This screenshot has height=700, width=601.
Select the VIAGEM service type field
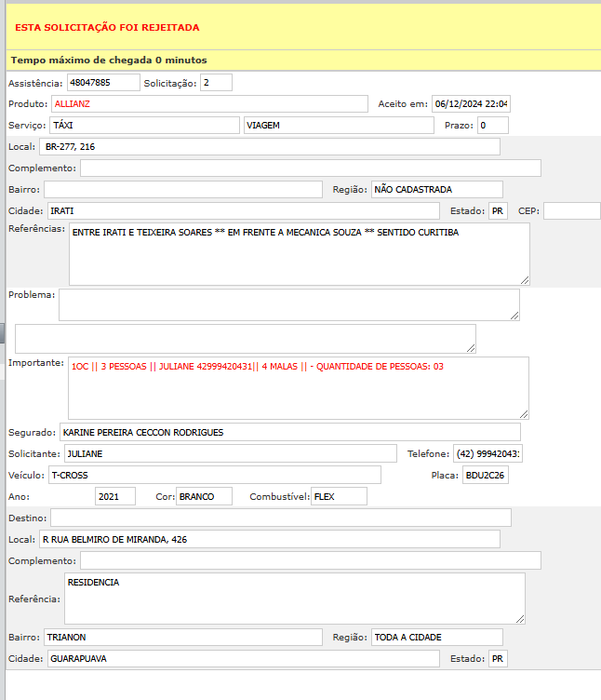pyautogui.click(x=339, y=125)
